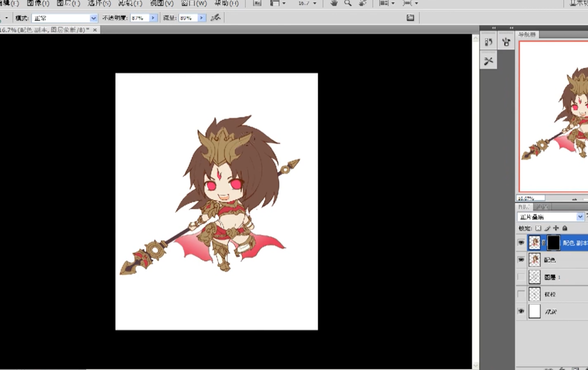
Task: Click the 不透明度 value field showing 87%
Action: [140, 18]
